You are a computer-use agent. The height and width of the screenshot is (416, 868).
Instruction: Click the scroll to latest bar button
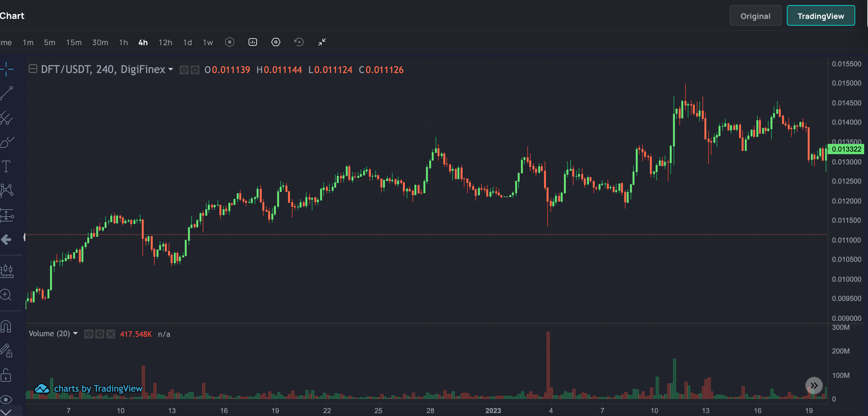point(814,386)
